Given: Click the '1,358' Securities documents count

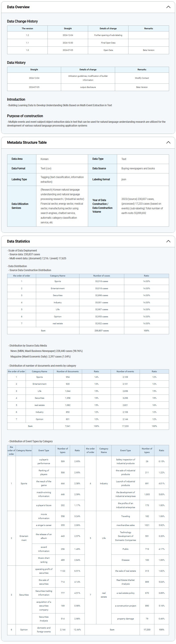Looking at the screenshot, I should coord(68,398).
